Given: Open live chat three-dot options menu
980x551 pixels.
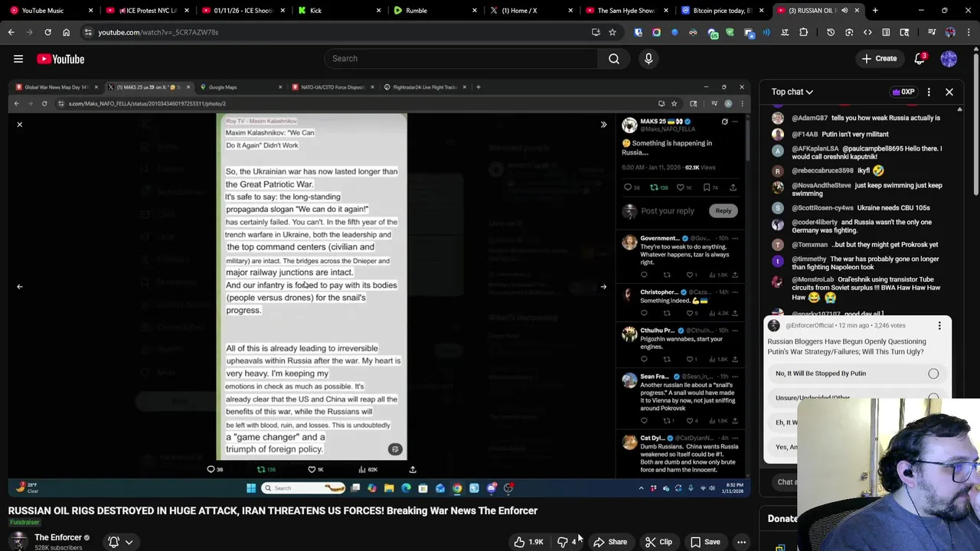Looking at the screenshot, I should (929, 92).
